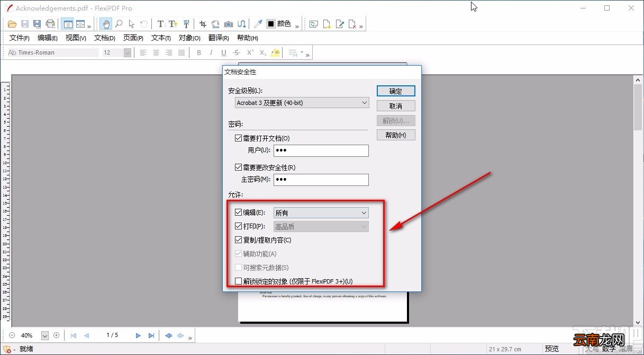The height and width of the screenshot is (355, 644).
Task: Open the 安全级别 Acrobat 3 dropdown
Action: [302, 102]
